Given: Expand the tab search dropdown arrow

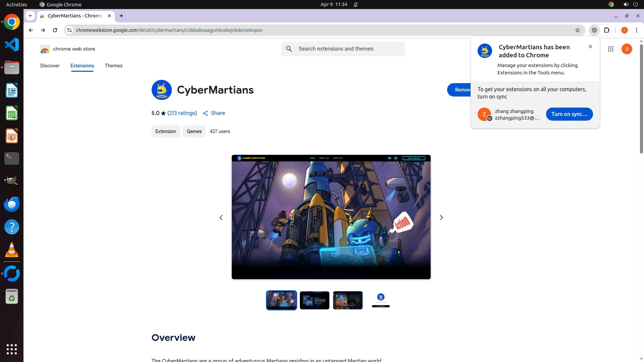Looking at the screenshot, I should coord(30,16).
